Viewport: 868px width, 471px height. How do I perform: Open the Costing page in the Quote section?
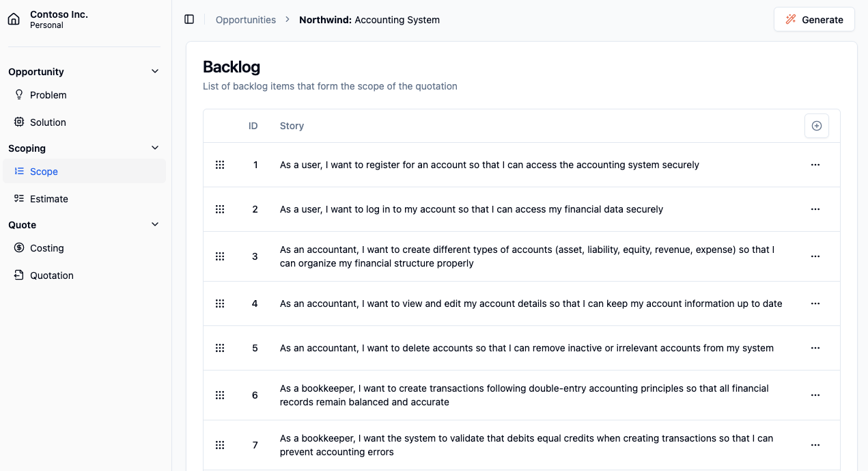(48, 248)
